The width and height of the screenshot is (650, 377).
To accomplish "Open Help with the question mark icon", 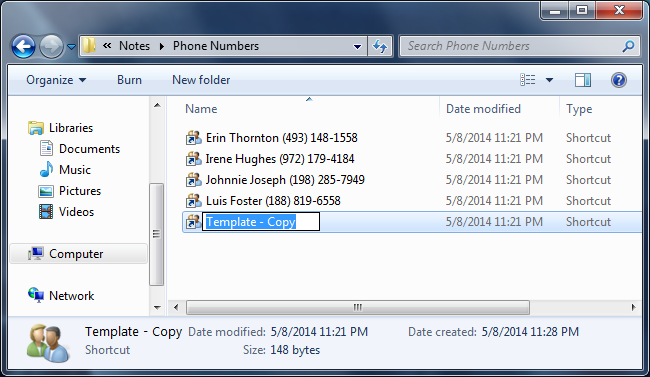I will [618, 80].
